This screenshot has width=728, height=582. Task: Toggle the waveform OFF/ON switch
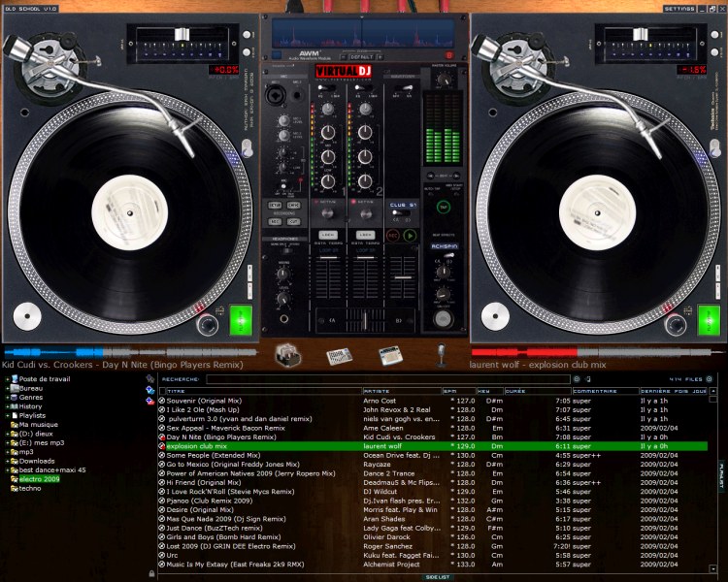[x=402, y=88]
